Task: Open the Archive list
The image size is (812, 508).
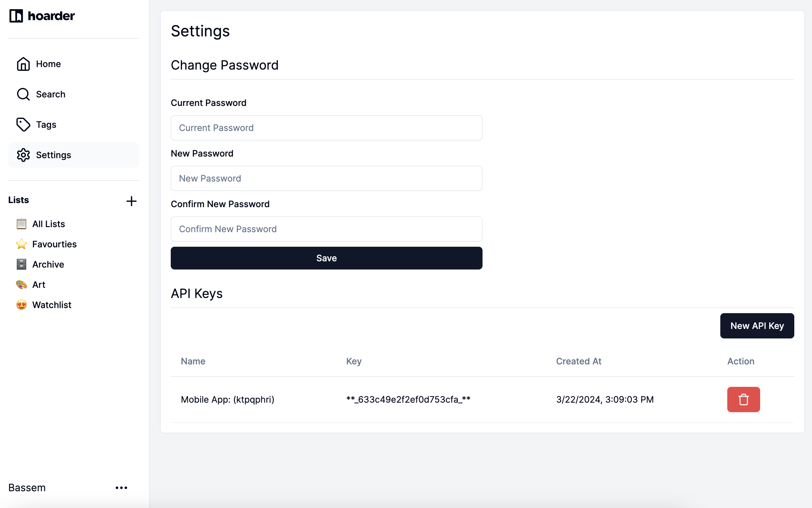Action: (48, 264)
